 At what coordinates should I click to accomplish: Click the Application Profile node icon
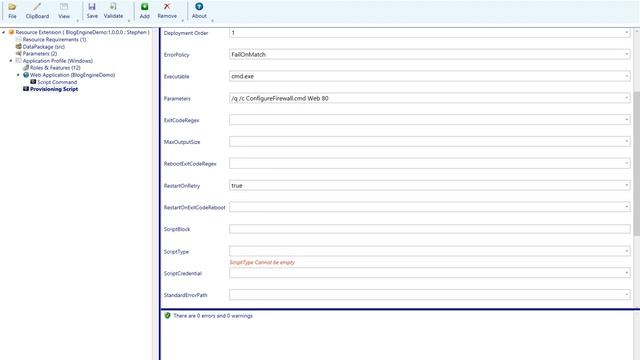coord(18,61)
